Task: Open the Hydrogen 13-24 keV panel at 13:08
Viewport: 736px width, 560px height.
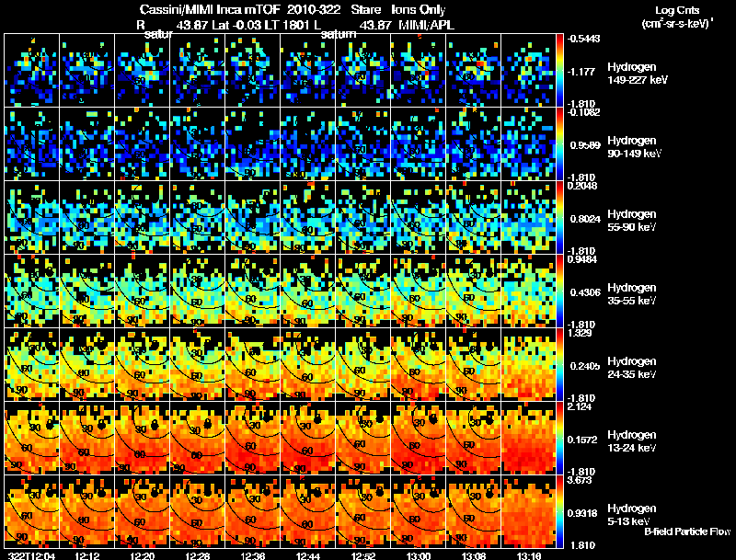Action: (473, 439)
